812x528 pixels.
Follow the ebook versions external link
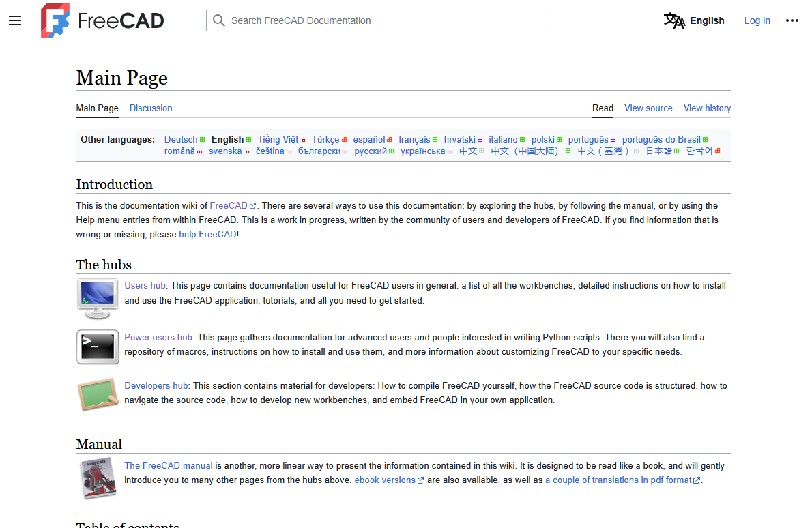tap(385, 480)
